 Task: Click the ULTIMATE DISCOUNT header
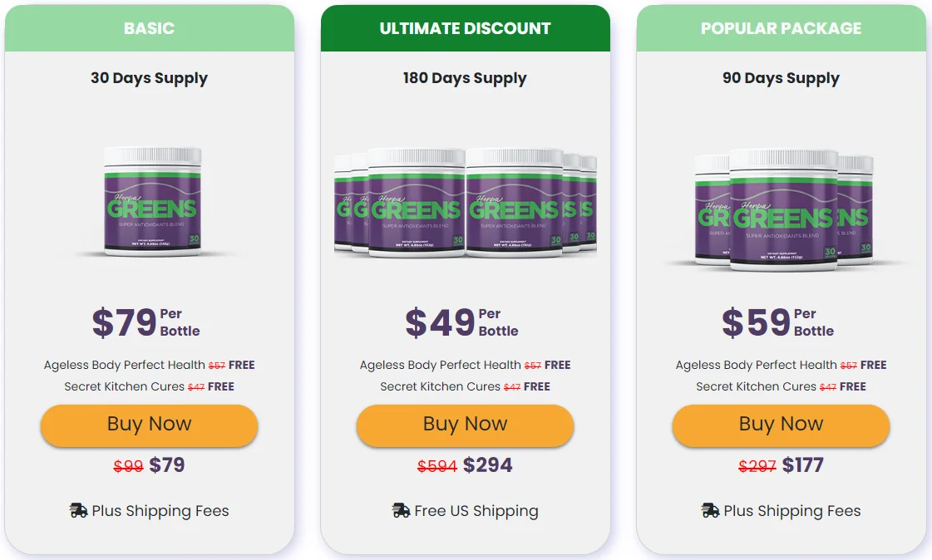click(466, 28)
